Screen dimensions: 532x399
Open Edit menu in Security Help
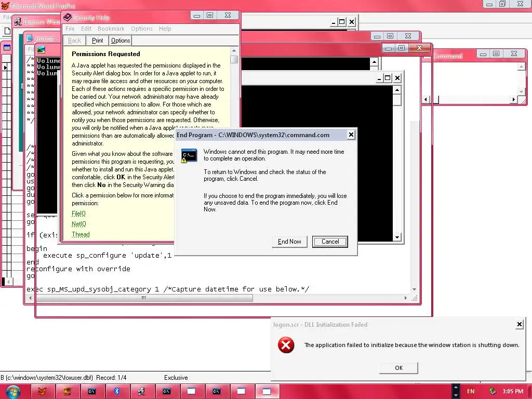point(86,29)
